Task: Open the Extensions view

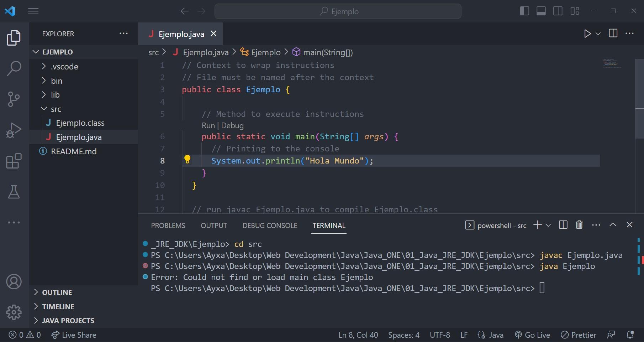Action: tap(14, 161)
